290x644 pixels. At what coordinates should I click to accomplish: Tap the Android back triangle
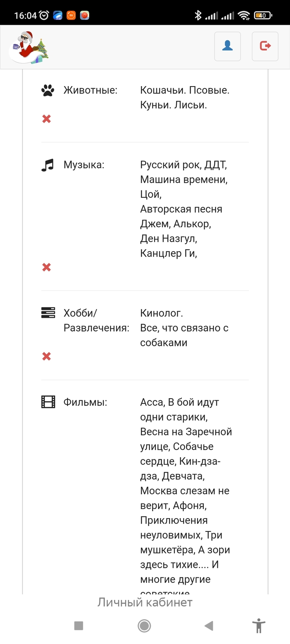(x=209, y=626)
